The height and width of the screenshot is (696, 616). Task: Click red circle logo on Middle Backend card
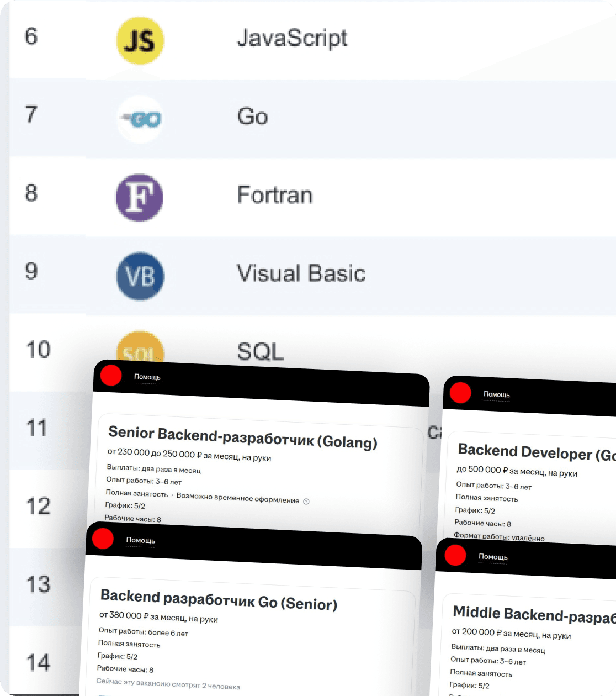455,555
